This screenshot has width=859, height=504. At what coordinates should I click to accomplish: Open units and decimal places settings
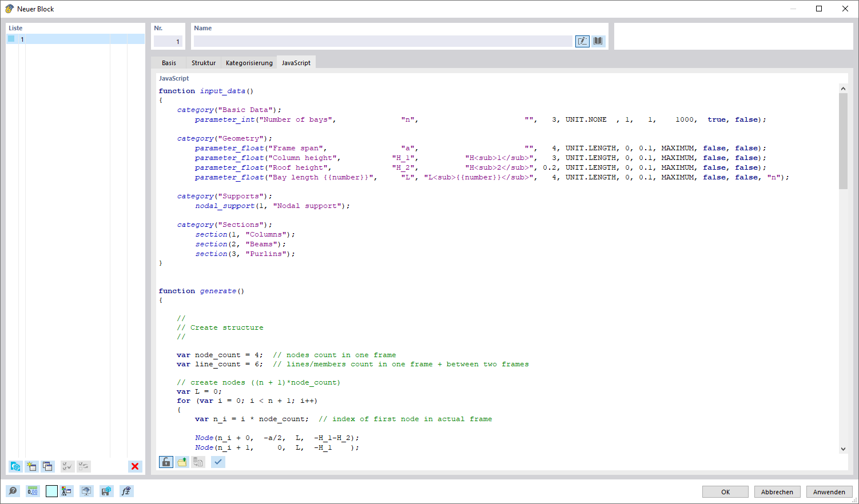click(x=33, y=491)
